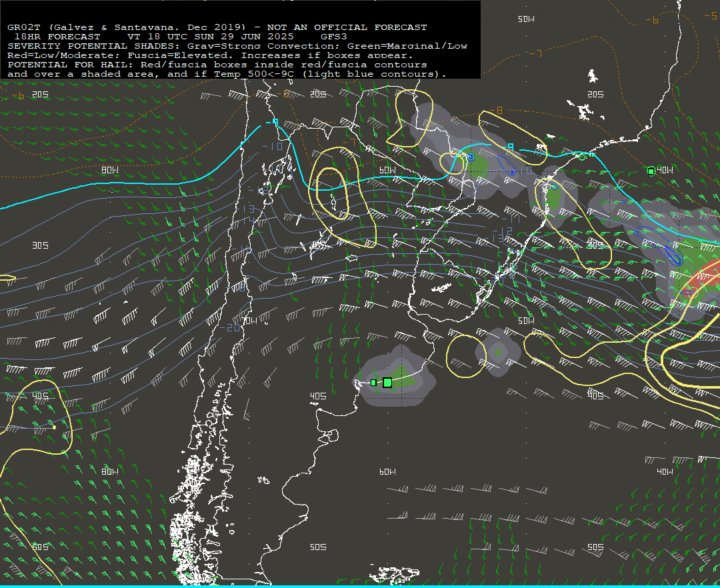Click the inner yellow oval contour over Argentina

click(332, 193)
